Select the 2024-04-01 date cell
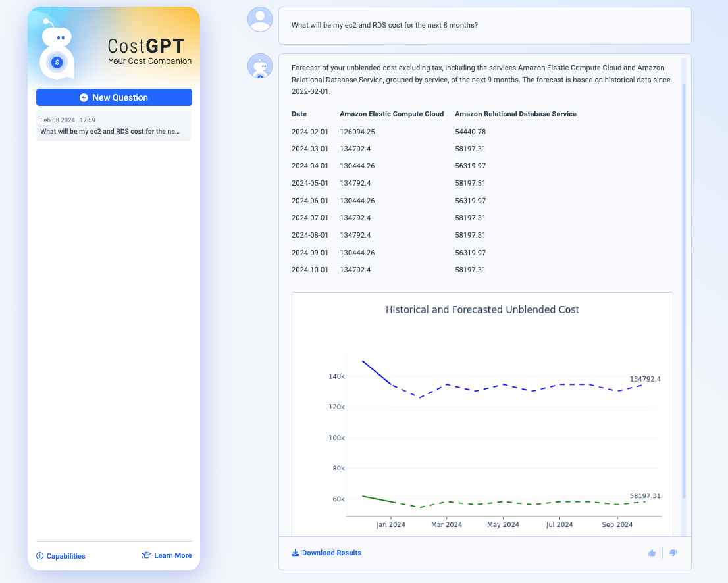This screenshot has width=728, height=583. click(309, 166)
